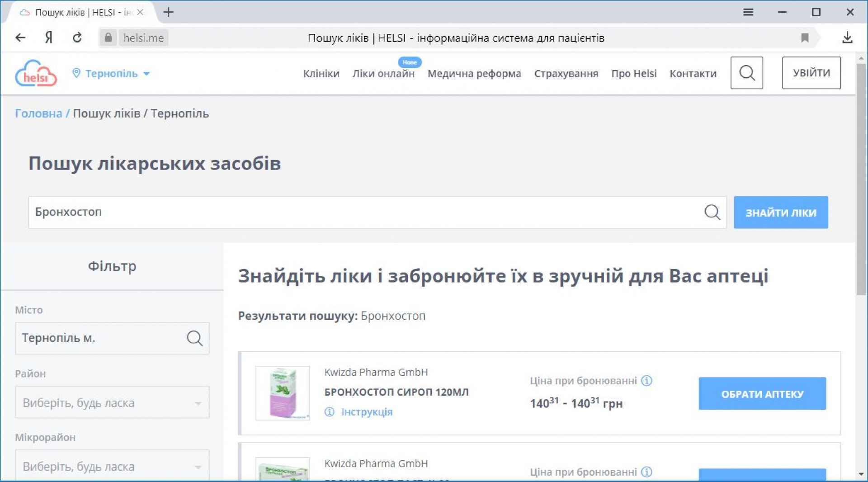
Task: Click the location pin icon beside Тернопіль
Action: tap(76, 73)
